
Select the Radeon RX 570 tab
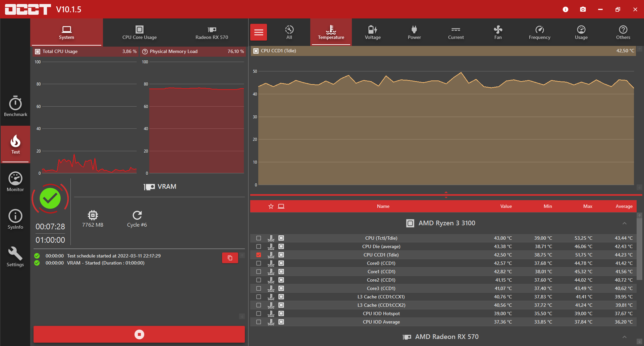212,32
